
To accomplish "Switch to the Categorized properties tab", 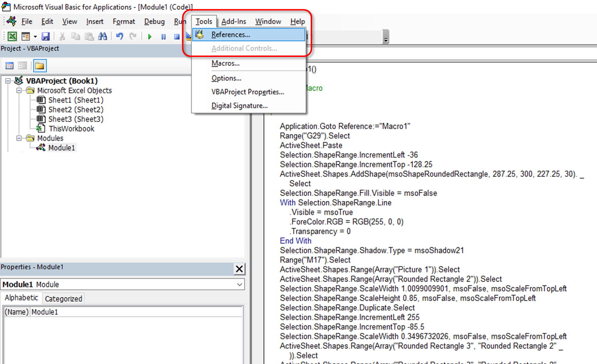I will [63, 299].
